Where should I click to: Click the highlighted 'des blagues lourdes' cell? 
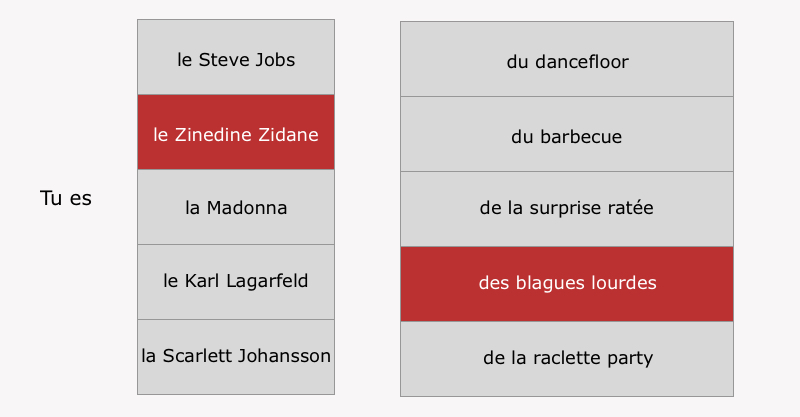567,284
